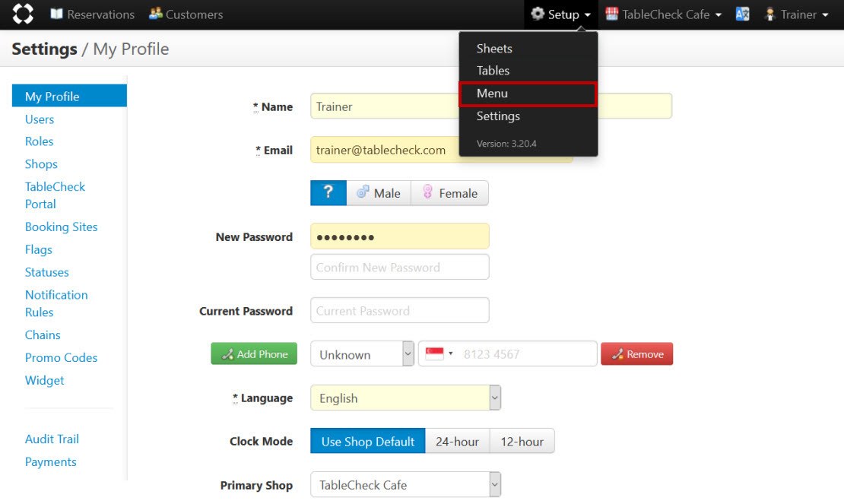Open the phone type Unknown dropdown
844x504 pixels.
pyautogui.click(x=362, y=354)
